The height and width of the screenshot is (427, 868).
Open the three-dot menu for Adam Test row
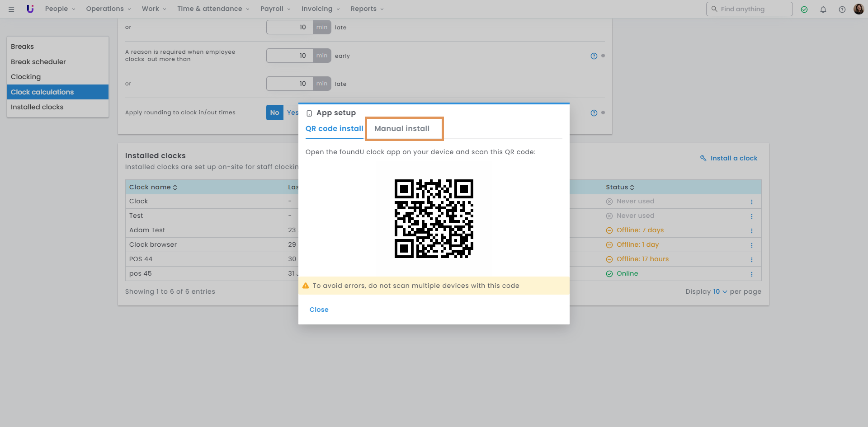click(x=752, y=231)
